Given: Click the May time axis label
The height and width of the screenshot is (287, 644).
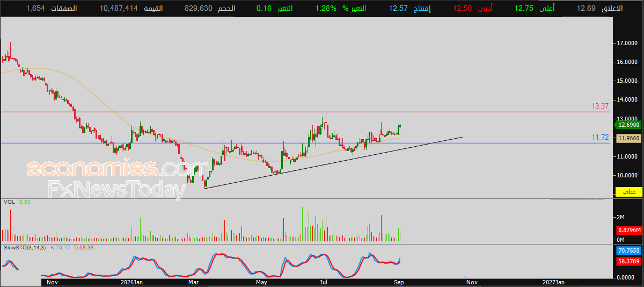Looking at the screenshot, I should 261,282.
